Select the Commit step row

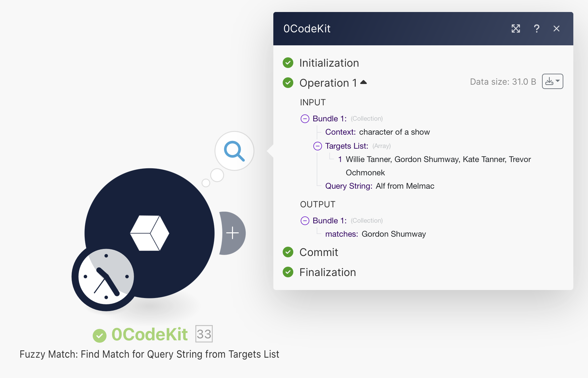click(x=319, y=252)
